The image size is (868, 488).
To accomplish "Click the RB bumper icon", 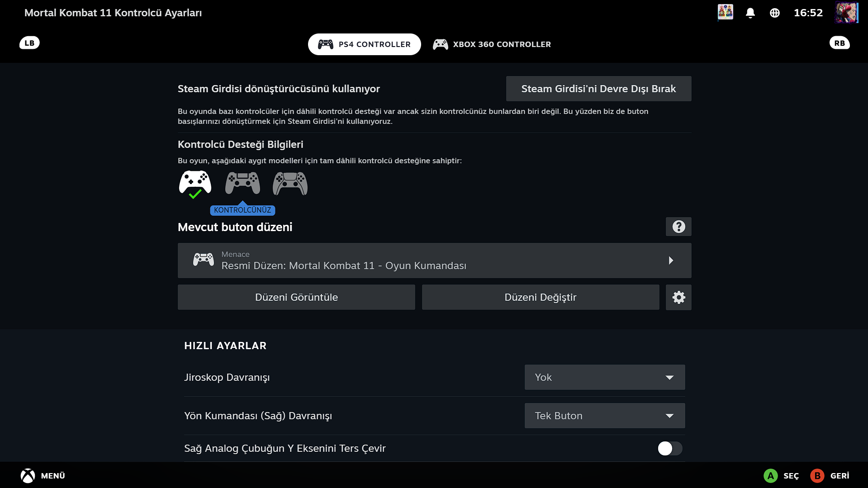I will pos(840,43).
